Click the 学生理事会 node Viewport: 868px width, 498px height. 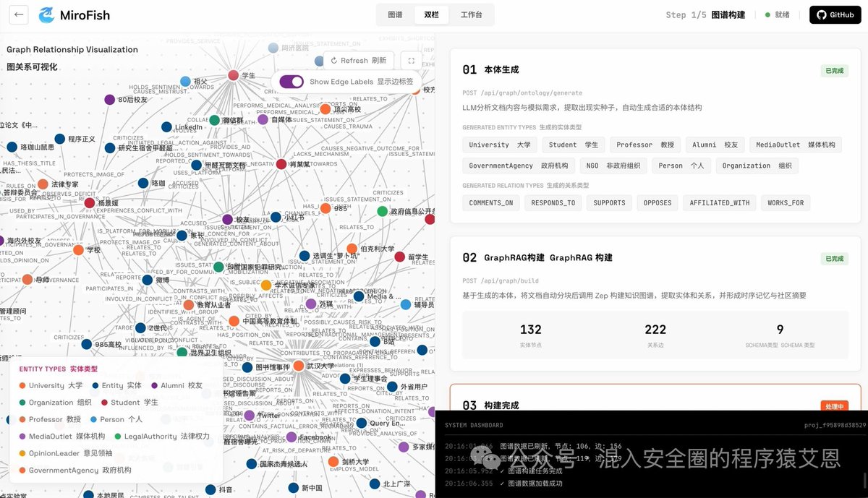pos(345,378)
